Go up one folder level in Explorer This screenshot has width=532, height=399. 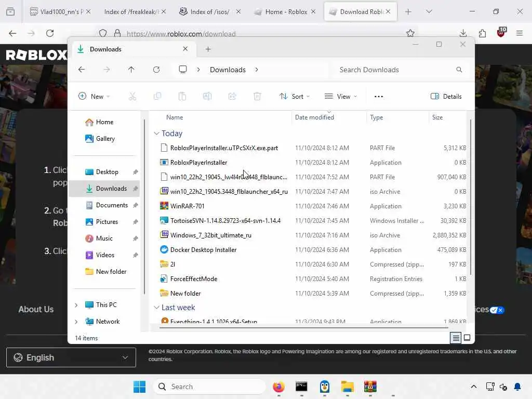131,70
